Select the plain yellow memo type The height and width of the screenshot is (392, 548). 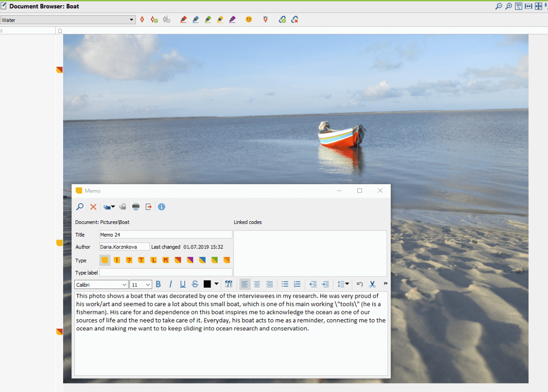tap(104, 260)
